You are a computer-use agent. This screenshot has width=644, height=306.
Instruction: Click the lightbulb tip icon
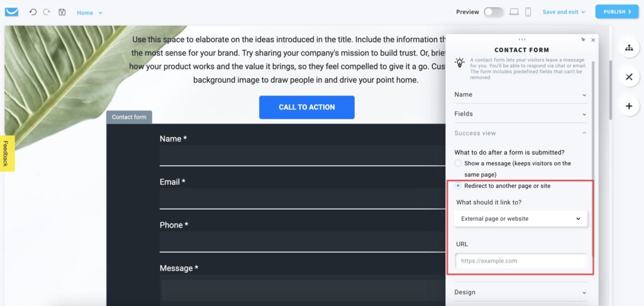460,63
